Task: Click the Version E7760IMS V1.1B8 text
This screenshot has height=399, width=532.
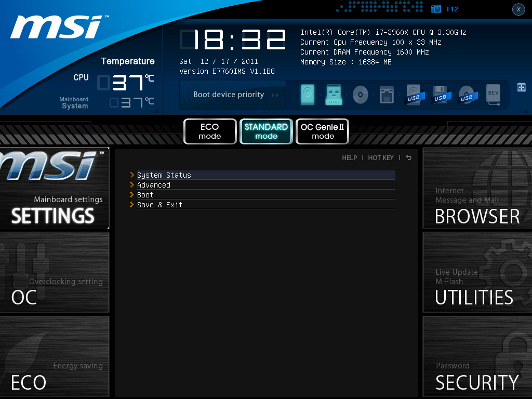Action: click(x=227, y=71)
